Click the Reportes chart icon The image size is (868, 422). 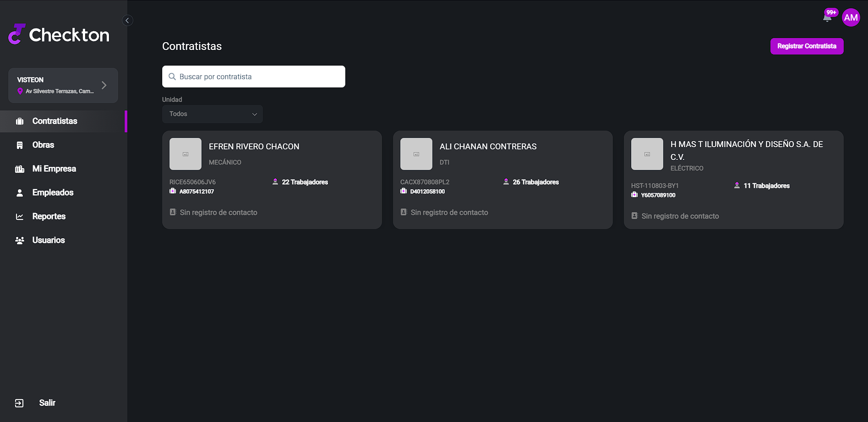pos(20,217)
